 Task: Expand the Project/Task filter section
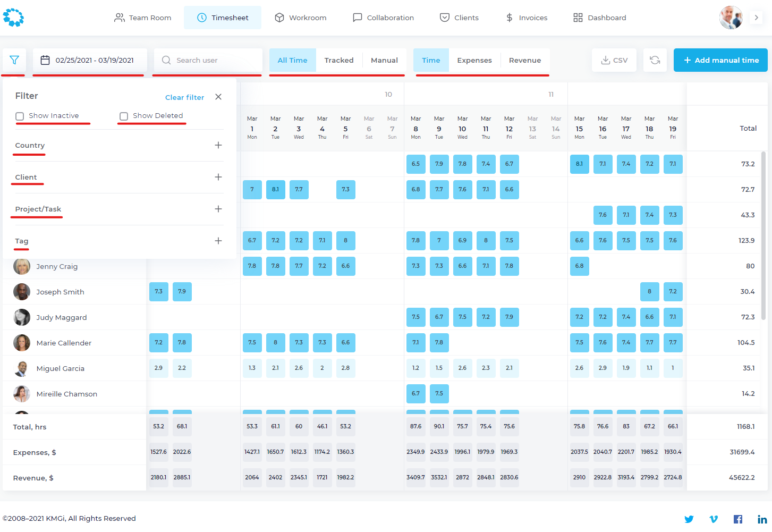point(218,209)
